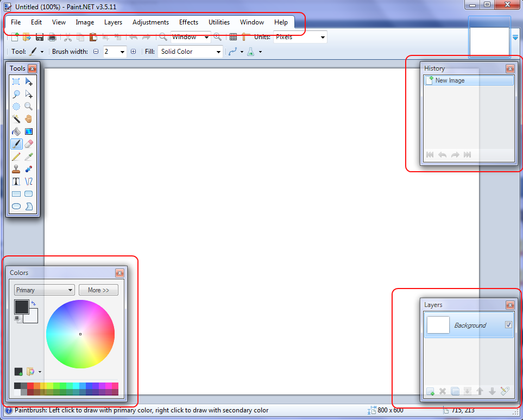Image resolution: width=523 pixels, height=420 pixels.
Task: Select the Line/Curve tool
Action: (29, 181)
